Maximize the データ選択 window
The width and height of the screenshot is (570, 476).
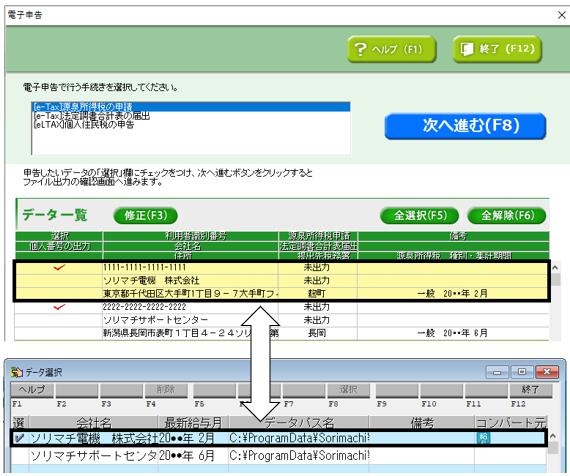pyautogui.click(x=522, y=372)
